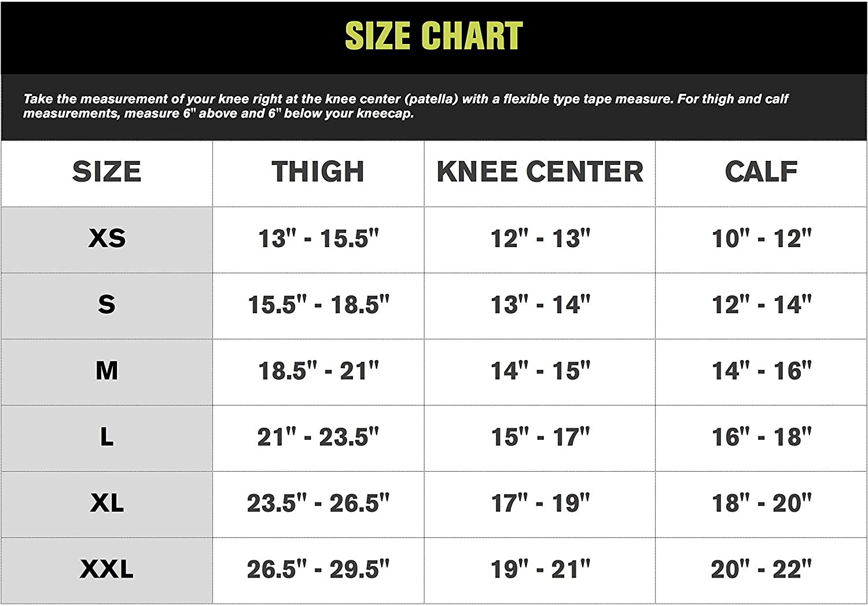Click the L size row label
This screenshot has width=868, height=606.
click(x=107, y=436)
